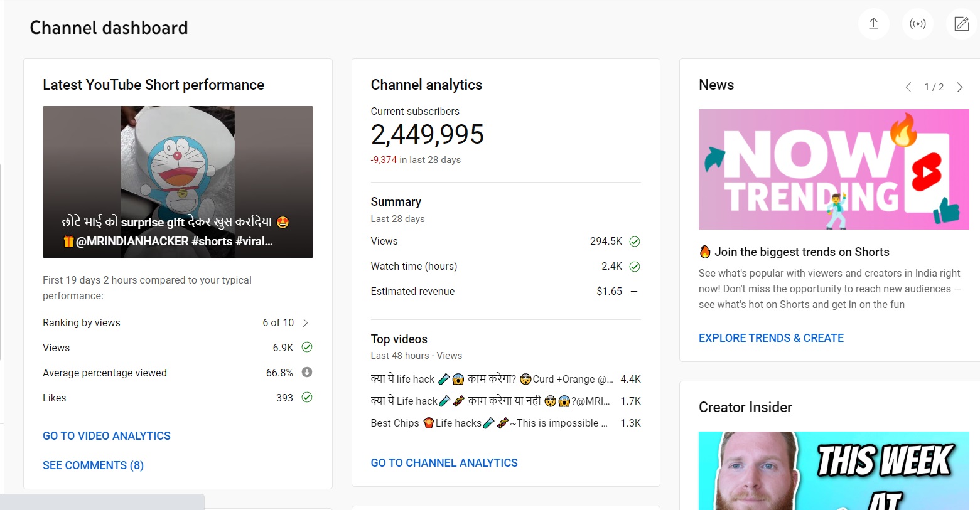Click the Creator Insider heading
Screen dimensions: 980x510
pos(745,407)
